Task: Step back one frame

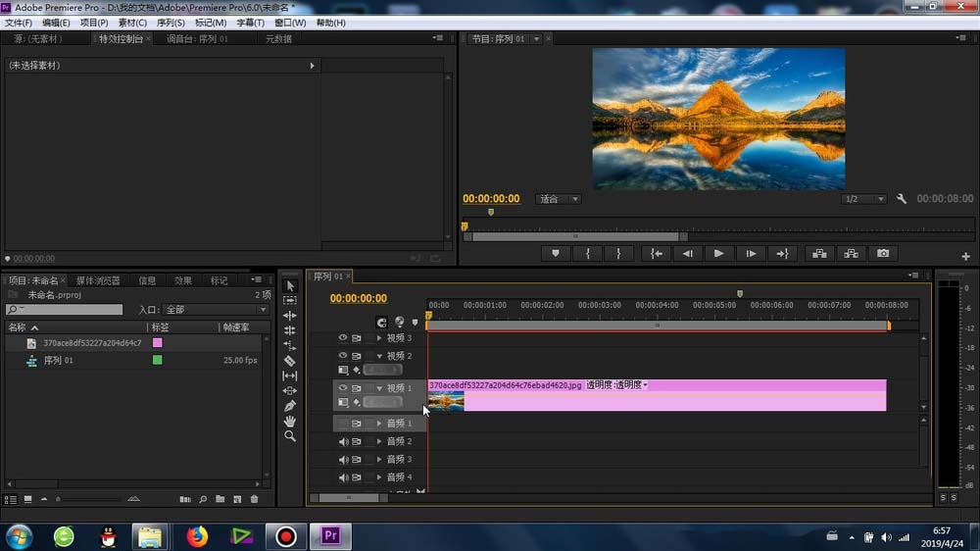Action: point(688,253)
